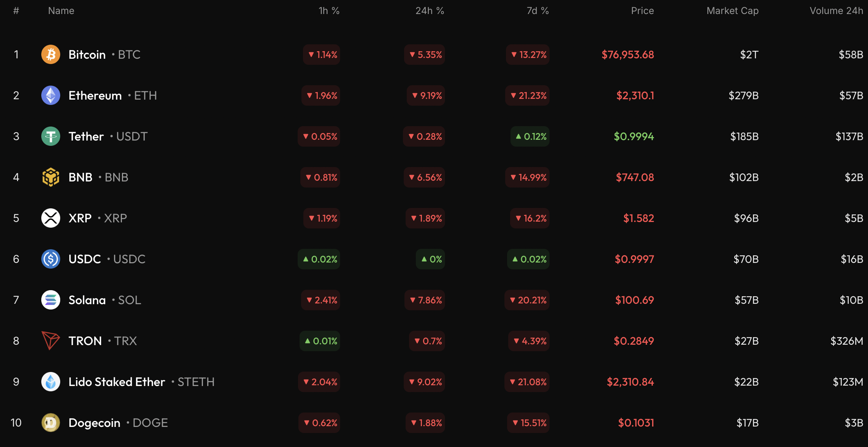Open the Bitcoin name link
Viewport: 868px width, 447px height.
point(87,55)
